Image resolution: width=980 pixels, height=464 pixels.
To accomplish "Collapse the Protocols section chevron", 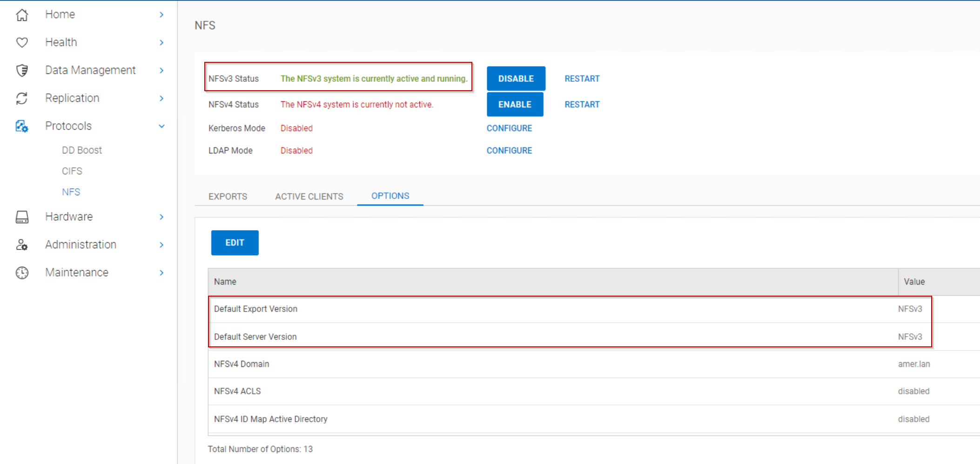I will pos(161,126).
